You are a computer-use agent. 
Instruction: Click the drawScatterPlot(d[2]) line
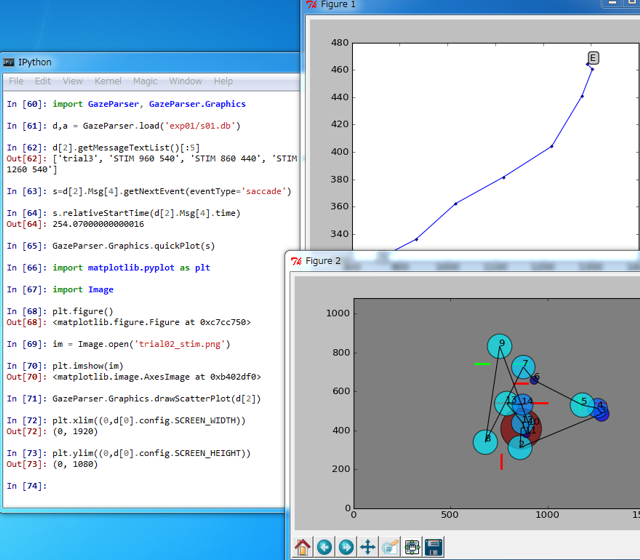pos(133,399)
